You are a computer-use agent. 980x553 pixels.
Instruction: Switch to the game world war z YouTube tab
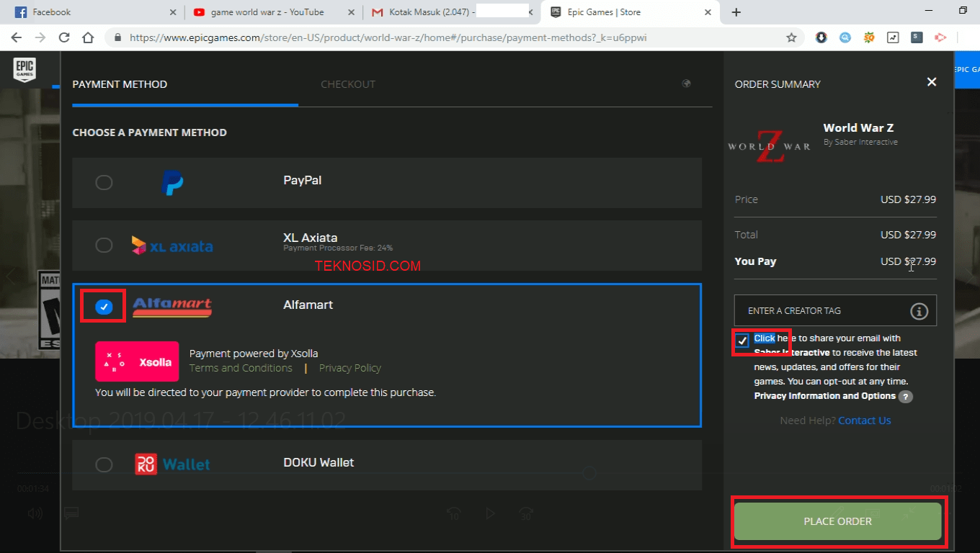[x=272, y=12]
